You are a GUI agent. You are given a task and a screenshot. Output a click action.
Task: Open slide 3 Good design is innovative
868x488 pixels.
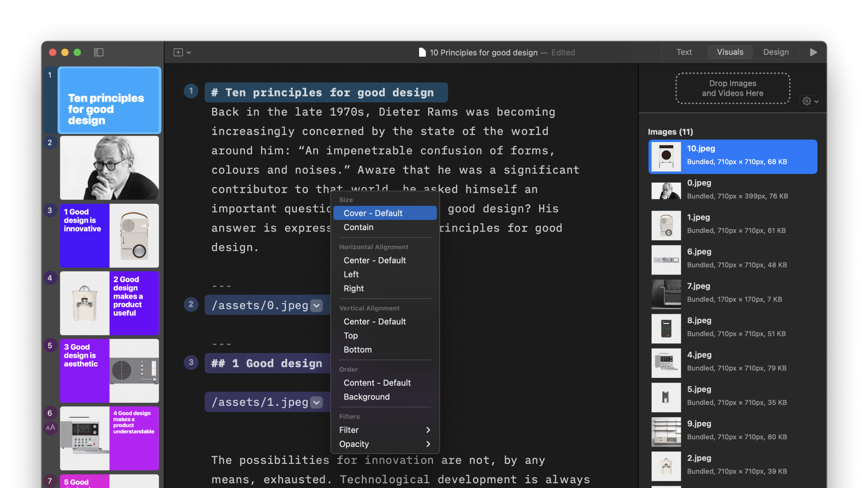[109, 236]
